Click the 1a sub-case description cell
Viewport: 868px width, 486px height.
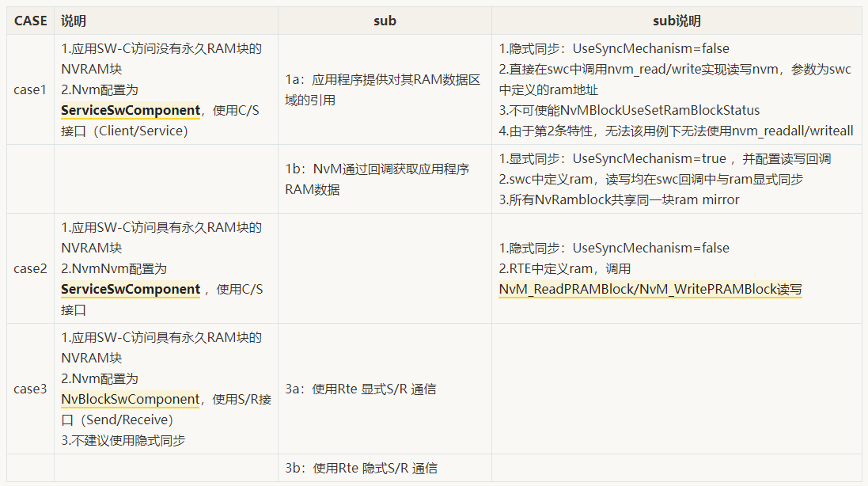tap(385, 89)
